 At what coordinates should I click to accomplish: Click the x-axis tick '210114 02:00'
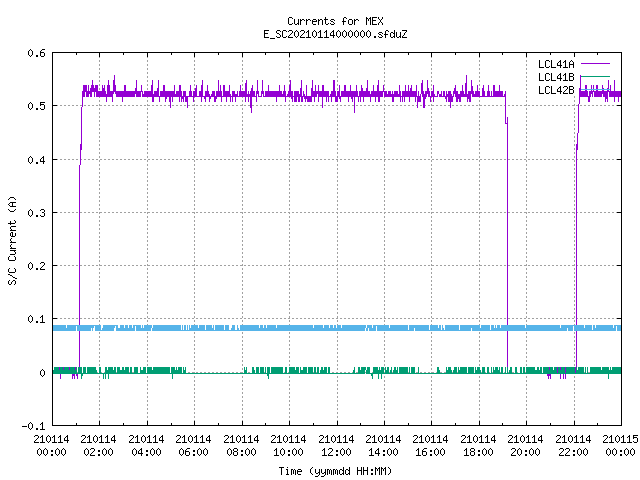(x=98, y=446)
